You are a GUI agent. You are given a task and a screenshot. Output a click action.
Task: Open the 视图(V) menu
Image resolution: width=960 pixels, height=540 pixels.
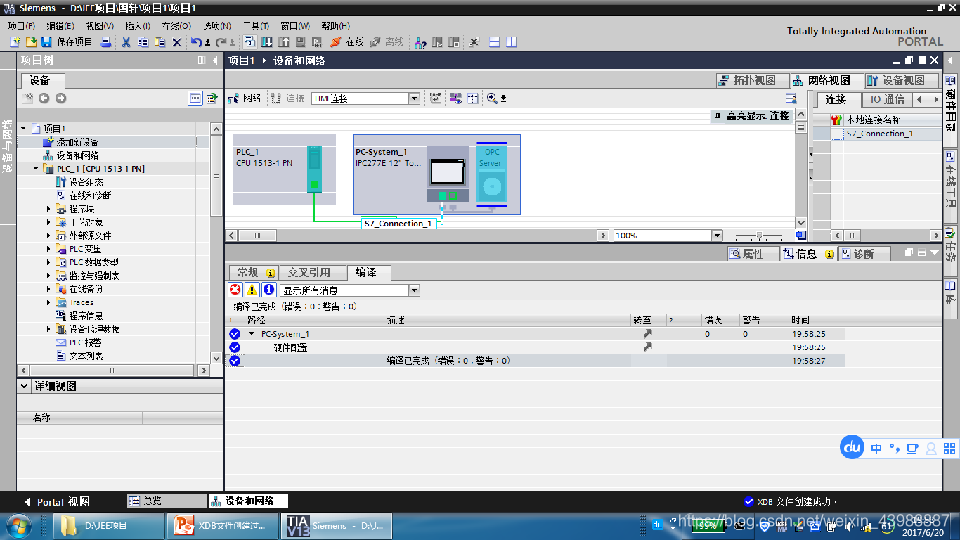tap(99, 26)
